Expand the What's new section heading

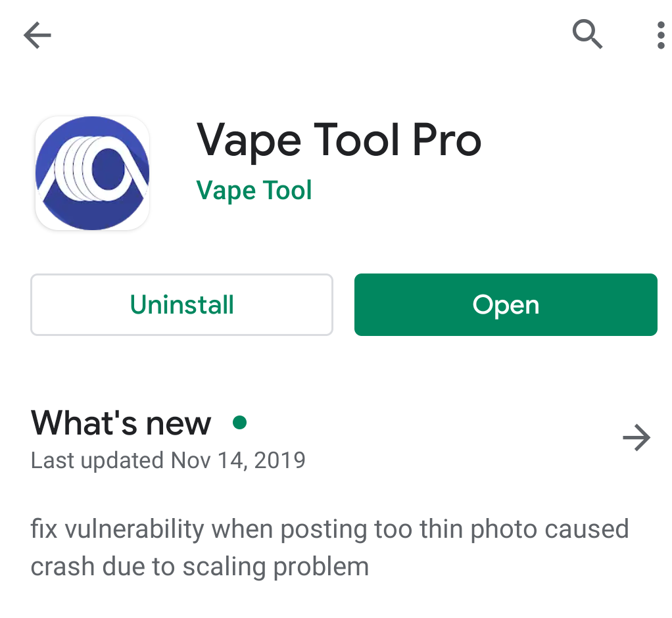pos(121,423)
